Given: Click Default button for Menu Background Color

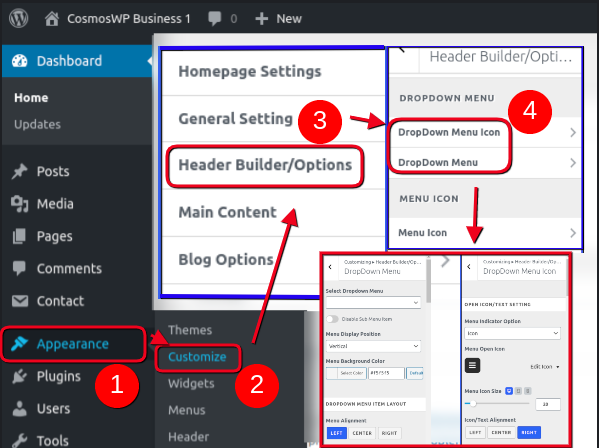Looking at the screenshot, I should click(x=415, y=373).
